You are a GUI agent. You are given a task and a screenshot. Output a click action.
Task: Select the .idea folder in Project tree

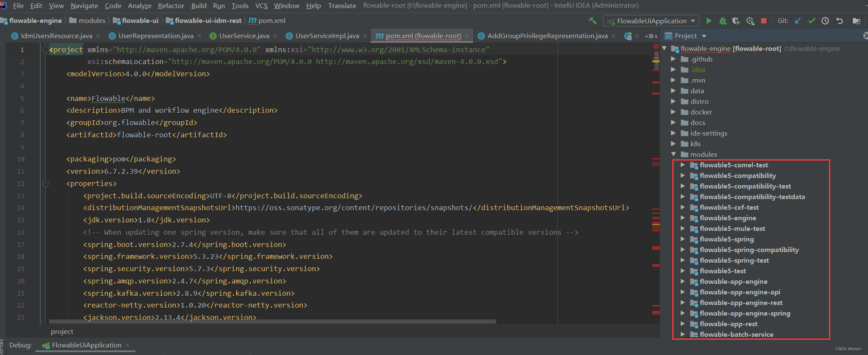(698, 70)
